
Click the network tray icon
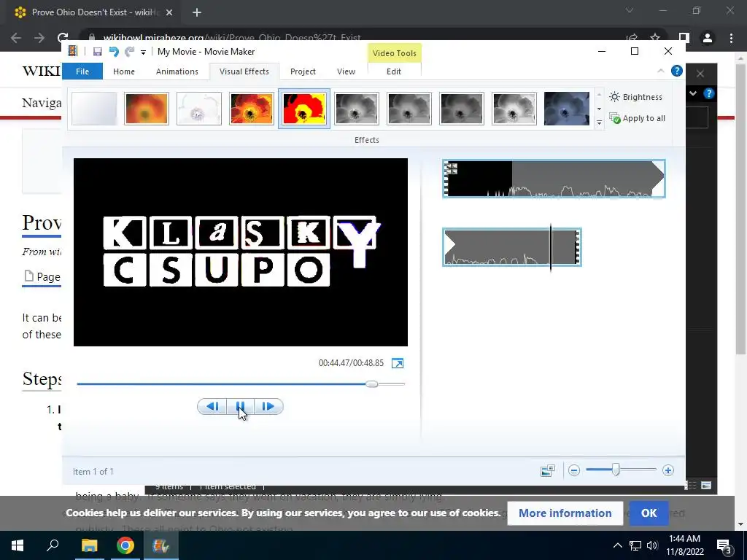pyautogui.click(x=635, y=545)
